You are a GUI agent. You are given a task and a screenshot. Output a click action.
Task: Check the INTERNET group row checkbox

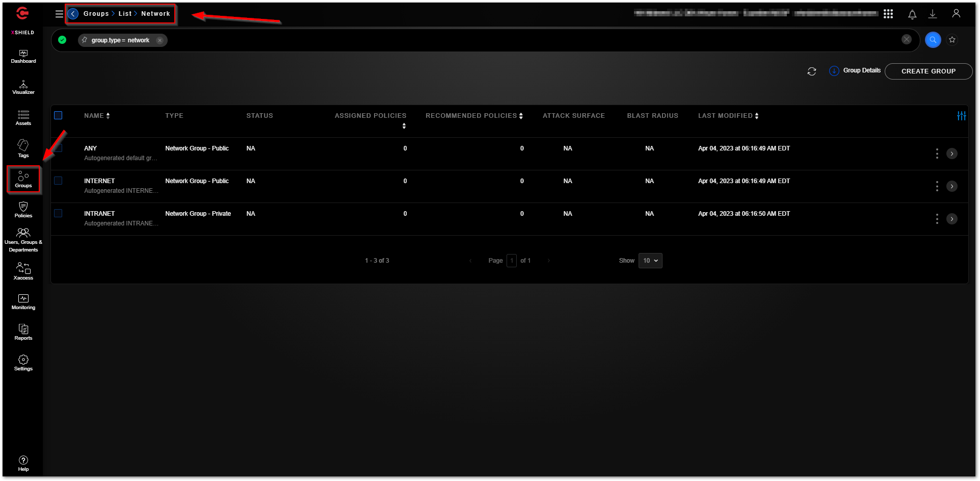(58, 181)
